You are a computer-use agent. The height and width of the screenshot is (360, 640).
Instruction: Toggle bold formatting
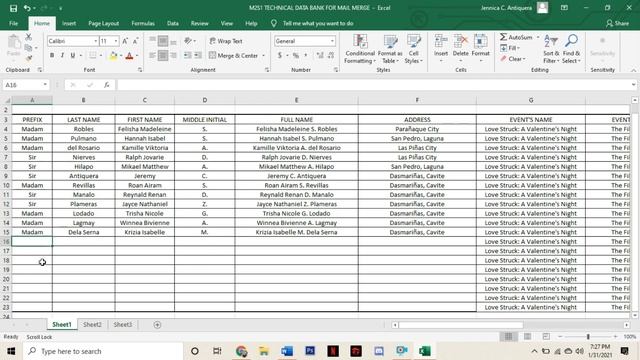[x=52, y=55]
